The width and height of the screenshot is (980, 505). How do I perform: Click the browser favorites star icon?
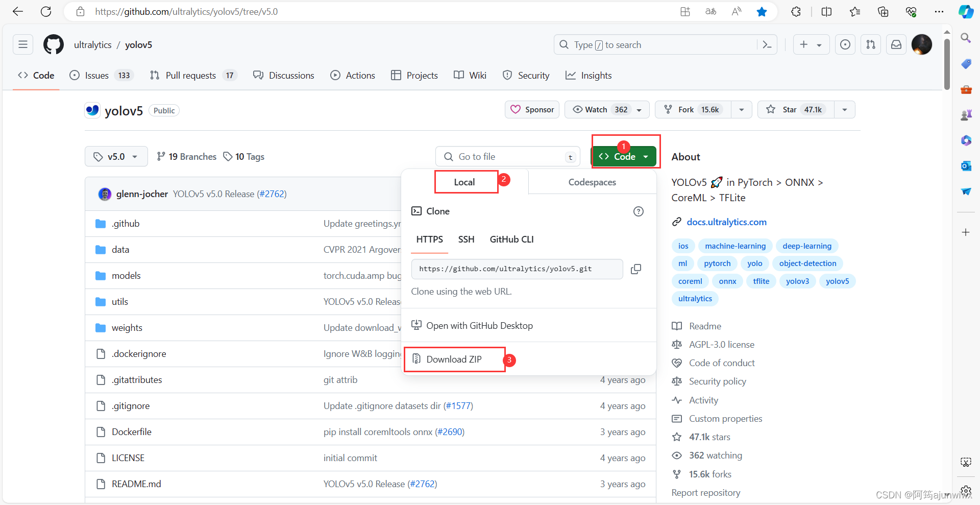762,11
